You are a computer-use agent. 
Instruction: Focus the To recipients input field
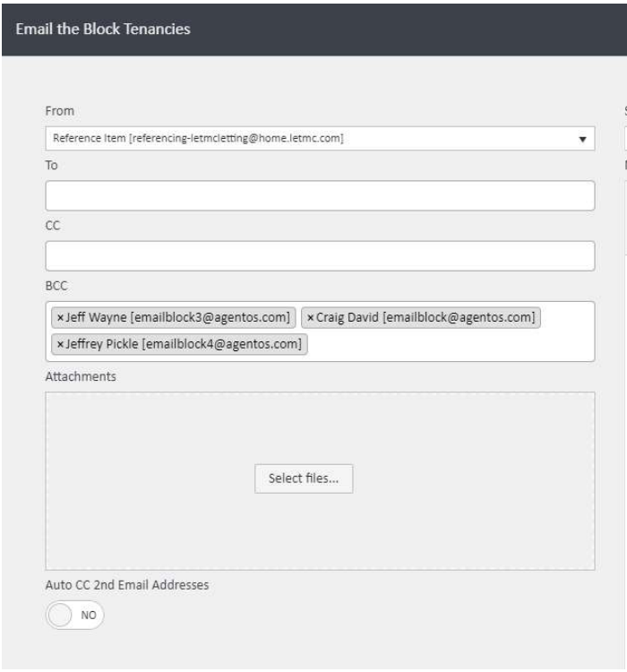tap(320, 196)
